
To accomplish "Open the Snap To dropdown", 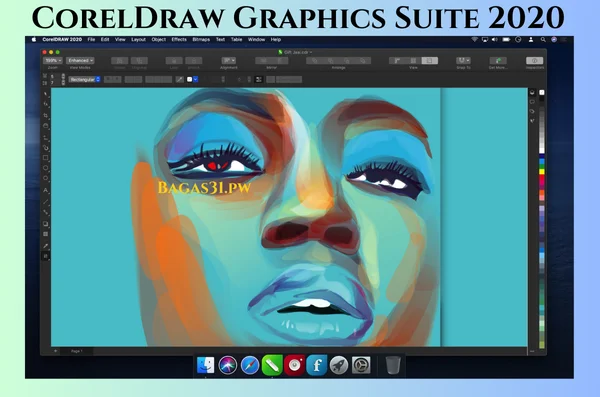I will (463, 60).
